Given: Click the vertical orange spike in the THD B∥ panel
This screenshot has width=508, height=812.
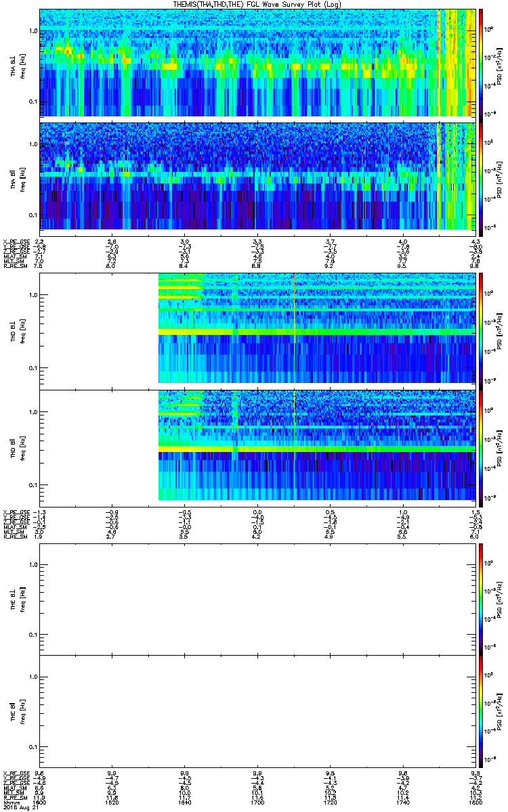Looking at the screenshot, I should (294, 445).
